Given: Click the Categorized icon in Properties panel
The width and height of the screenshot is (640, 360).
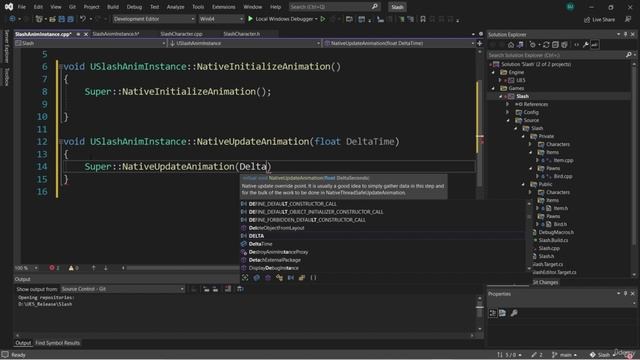Looking at the screenshot, I should (493, 313).
